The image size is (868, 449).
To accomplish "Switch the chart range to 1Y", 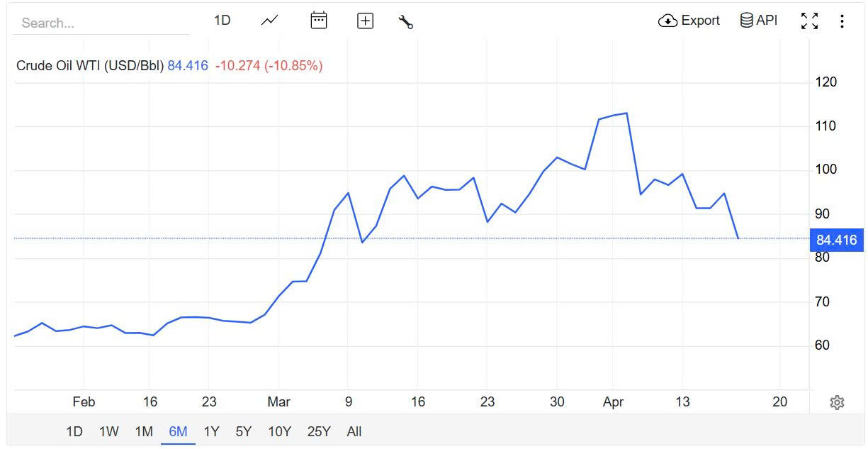I will pyautogui.click(x=210, y=431).
